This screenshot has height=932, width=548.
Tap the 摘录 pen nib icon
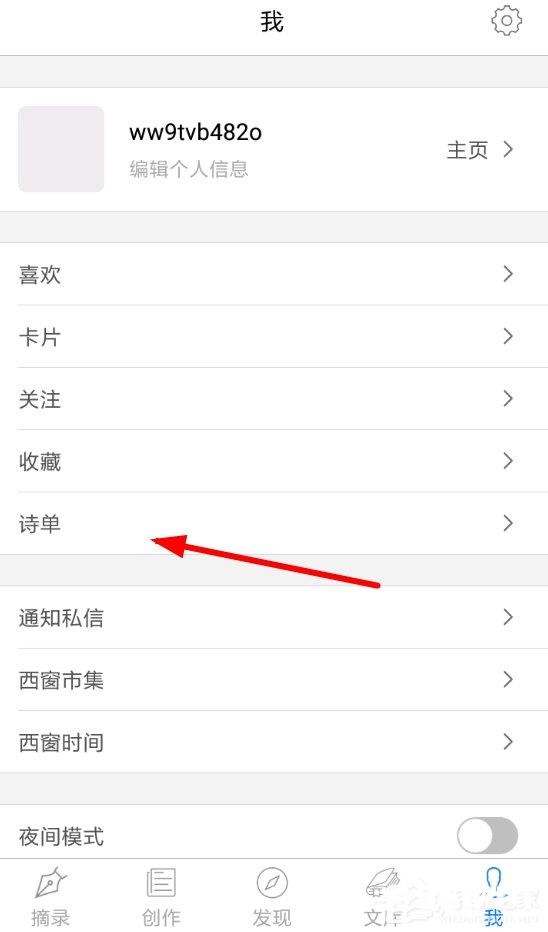(51, 884)
